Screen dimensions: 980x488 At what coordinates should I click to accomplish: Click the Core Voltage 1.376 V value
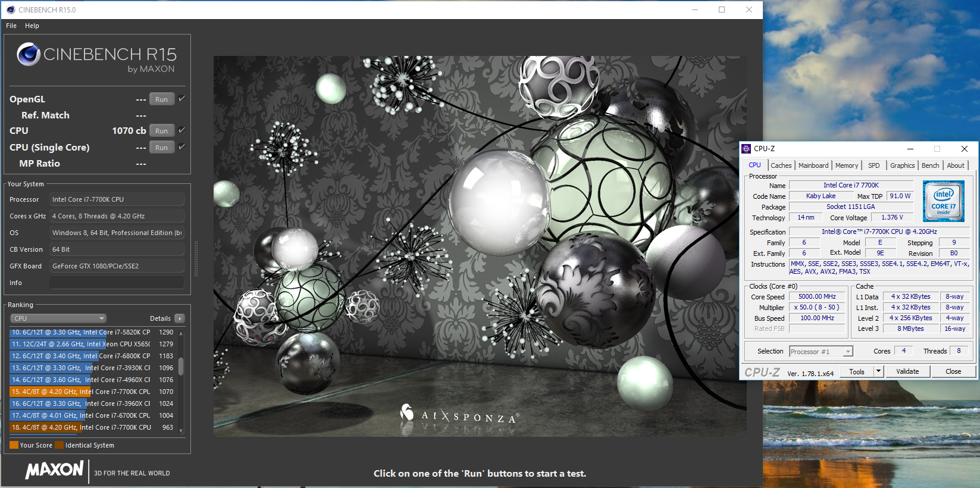(891, 217)
